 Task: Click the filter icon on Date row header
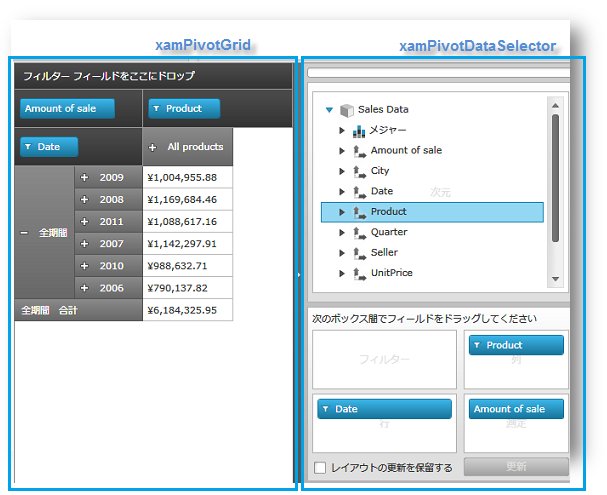point(28,147)
